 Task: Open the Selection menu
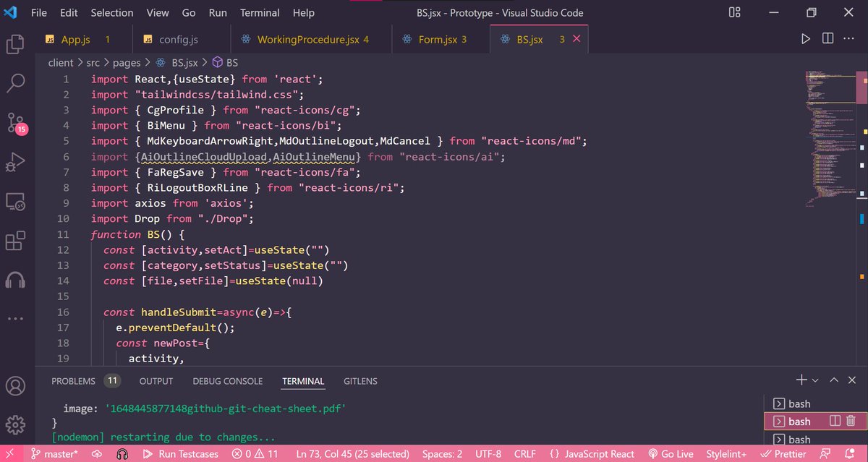pos(112,12)
